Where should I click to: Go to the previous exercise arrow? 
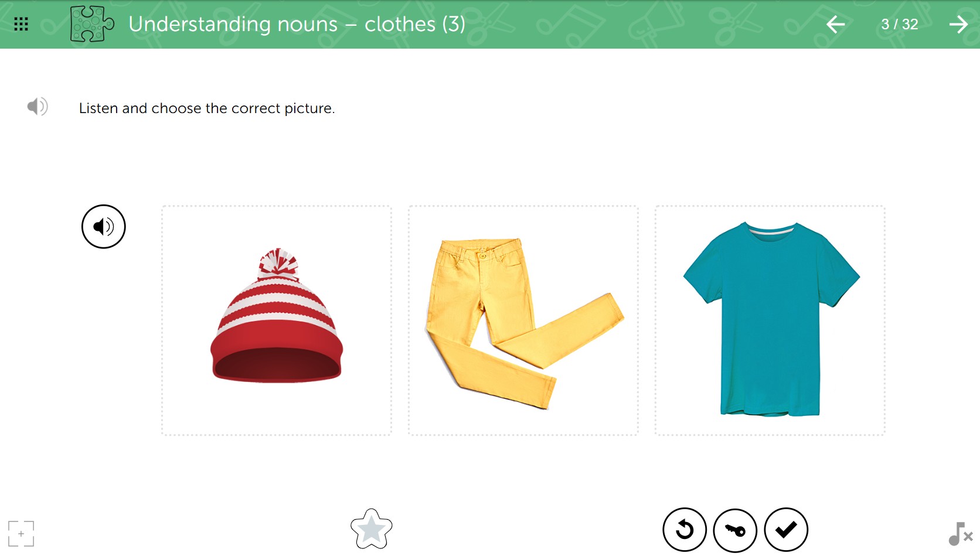835,24
